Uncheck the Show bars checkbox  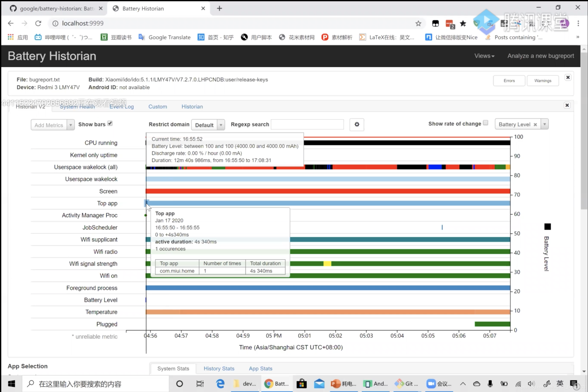[110, 124]
